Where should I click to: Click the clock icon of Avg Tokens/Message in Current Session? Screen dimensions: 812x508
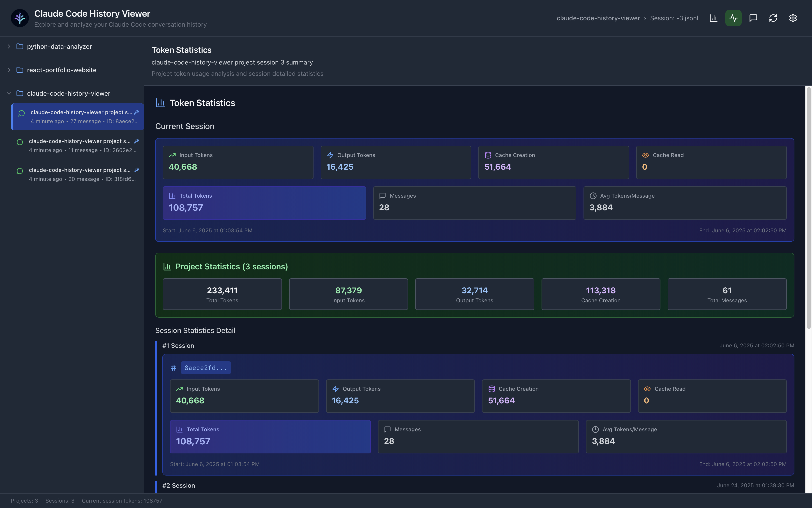click(593, 196)
